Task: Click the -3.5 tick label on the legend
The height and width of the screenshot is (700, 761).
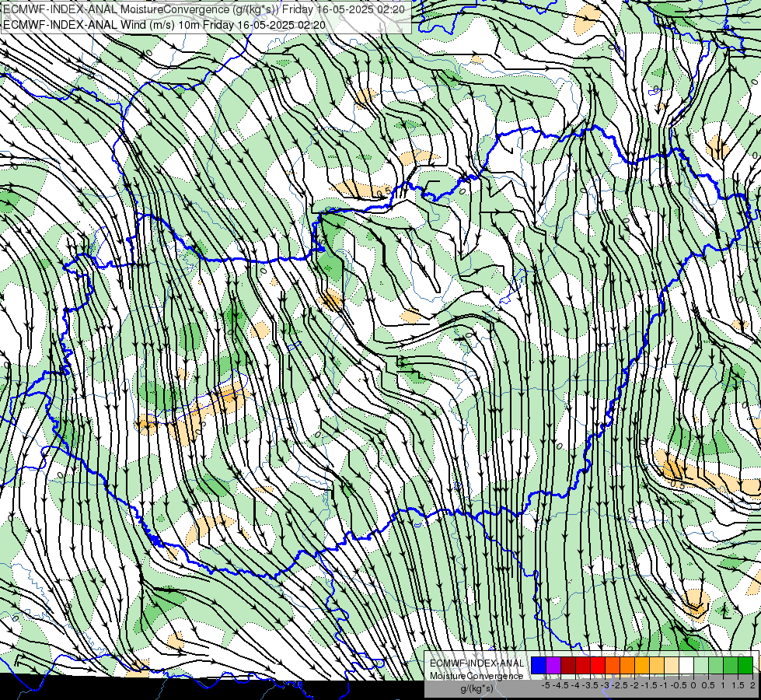Action: coord(591,685)
